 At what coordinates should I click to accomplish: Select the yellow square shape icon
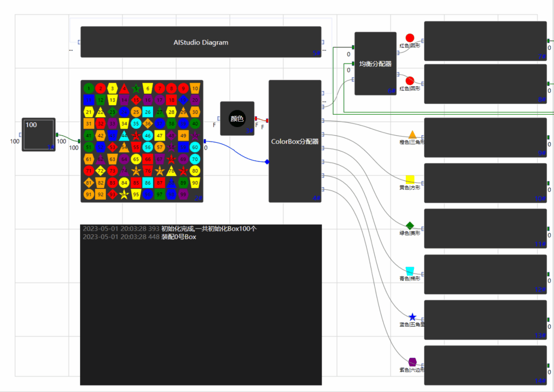(410, 180)
